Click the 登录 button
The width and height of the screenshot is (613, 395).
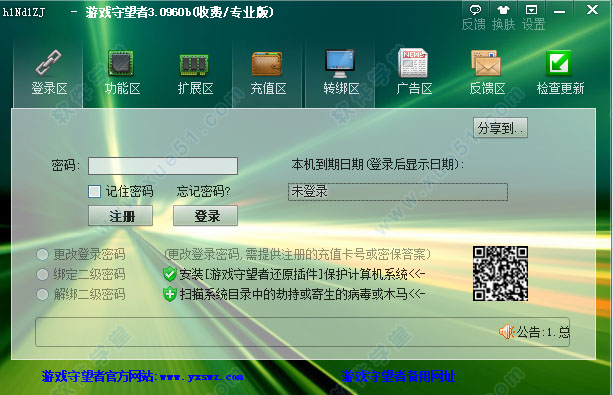tap(206, 215)
